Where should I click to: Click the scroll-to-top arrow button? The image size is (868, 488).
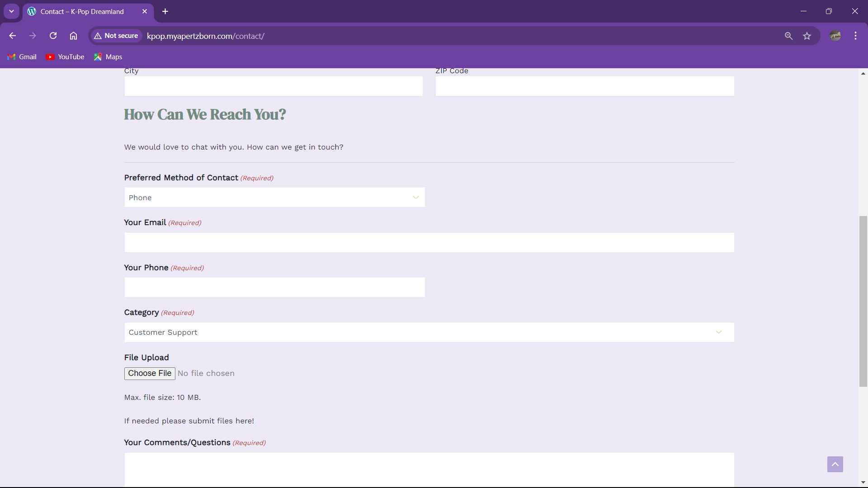[x=835, y=464]
